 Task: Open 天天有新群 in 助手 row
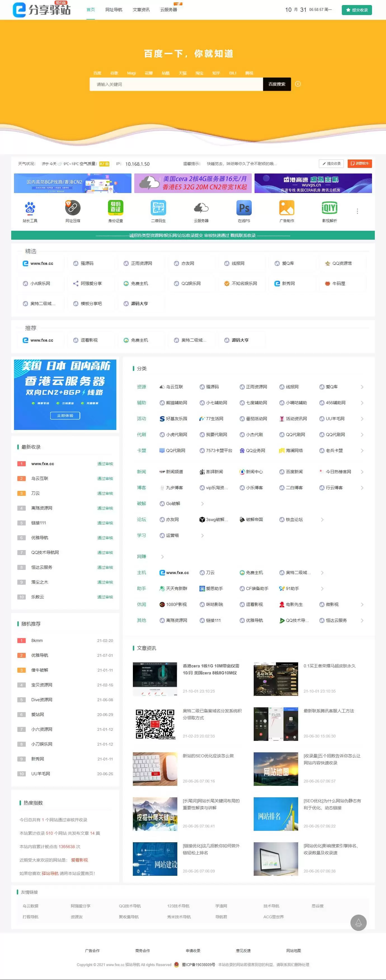[173, 588]
